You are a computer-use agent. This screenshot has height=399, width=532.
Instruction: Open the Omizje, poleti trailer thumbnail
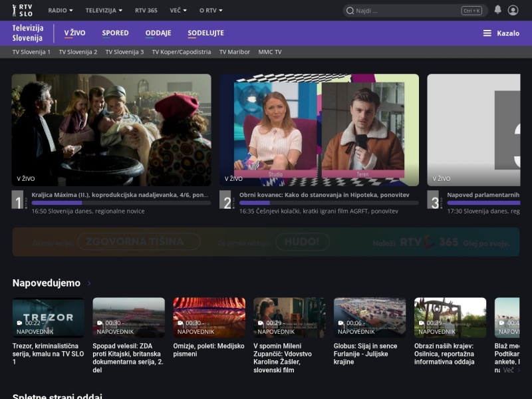209,318
